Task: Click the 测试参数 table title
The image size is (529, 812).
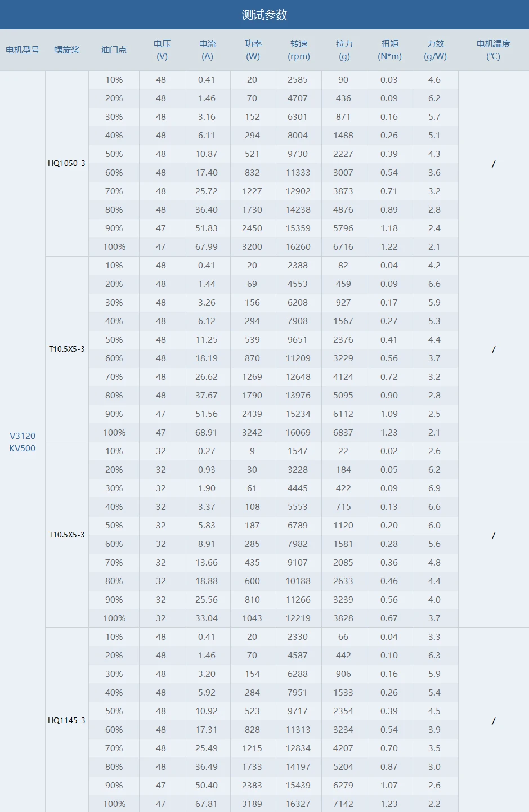Action: [264, 15]
